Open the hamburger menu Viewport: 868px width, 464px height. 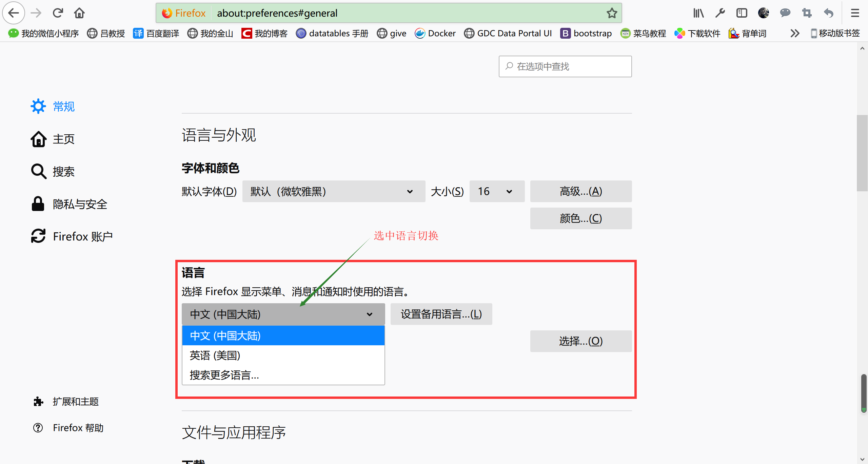tap(855, 13)
